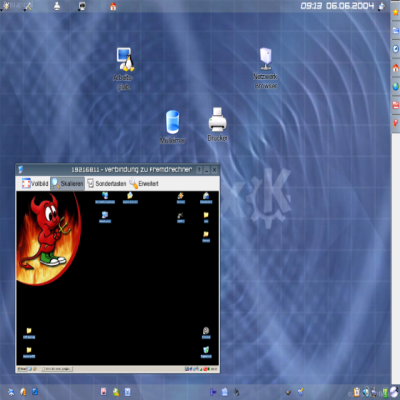This screenshot has width=400, height=400.
Task: Open the home icon in right sidebar
Action: pyautogui.click(x=396, y=68)
